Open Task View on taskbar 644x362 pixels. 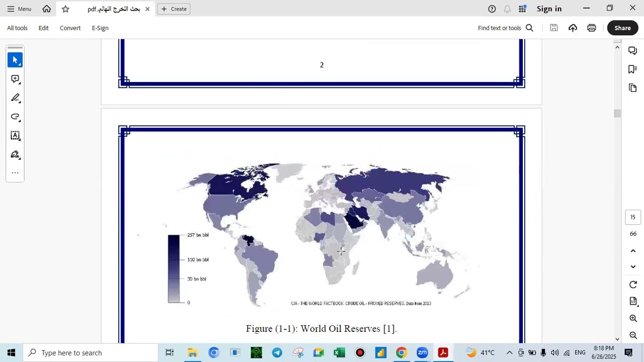click(170, 353)
